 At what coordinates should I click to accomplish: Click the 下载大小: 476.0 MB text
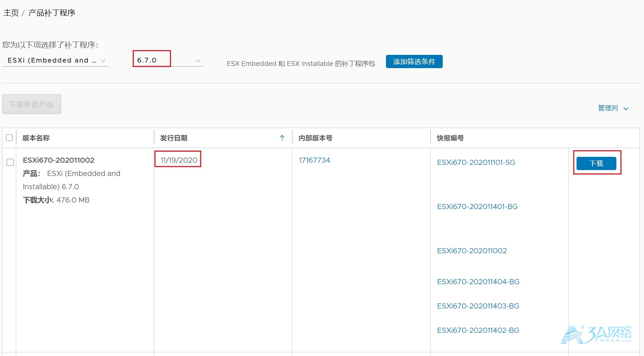pyautogui.click(x=56, y=200)
